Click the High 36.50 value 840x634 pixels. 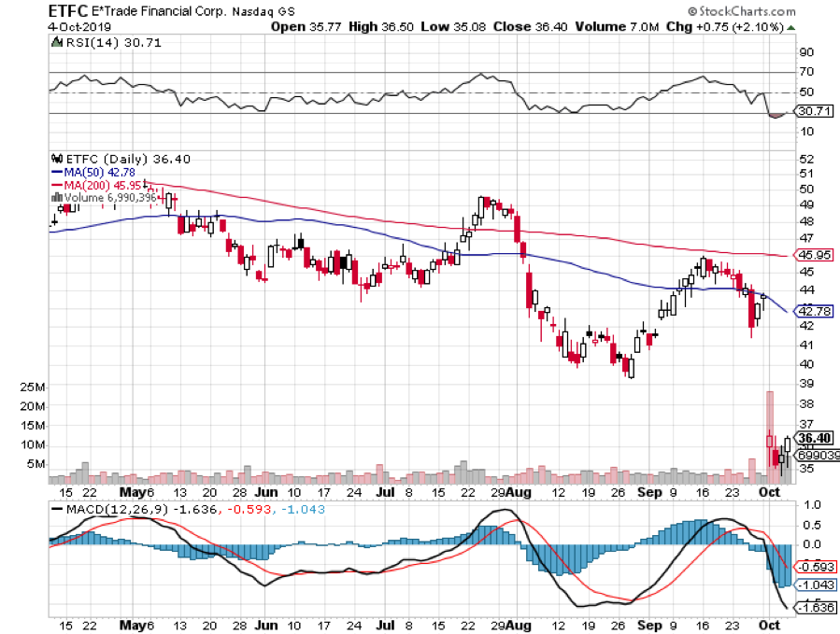(381, 27)
